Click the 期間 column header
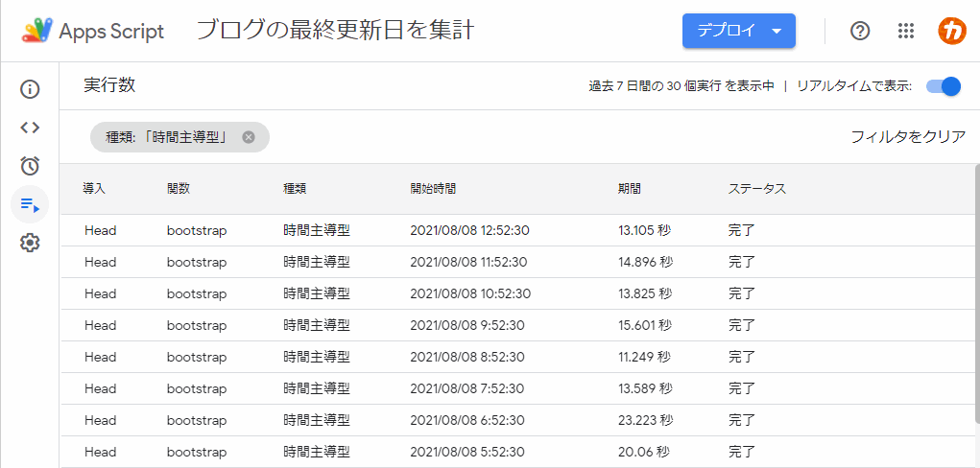Screen dimensions: 980x468 click(630, 189)
